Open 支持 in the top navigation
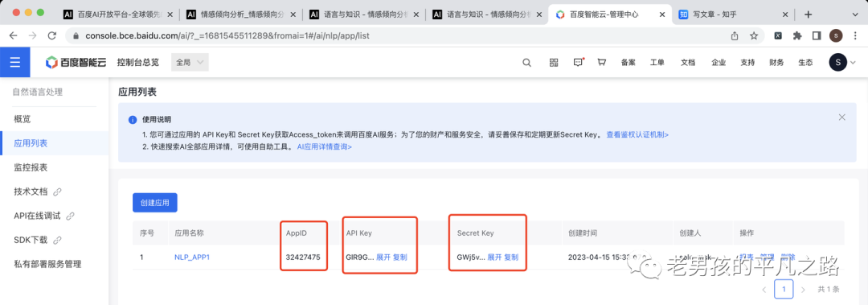 click(747, 63)
